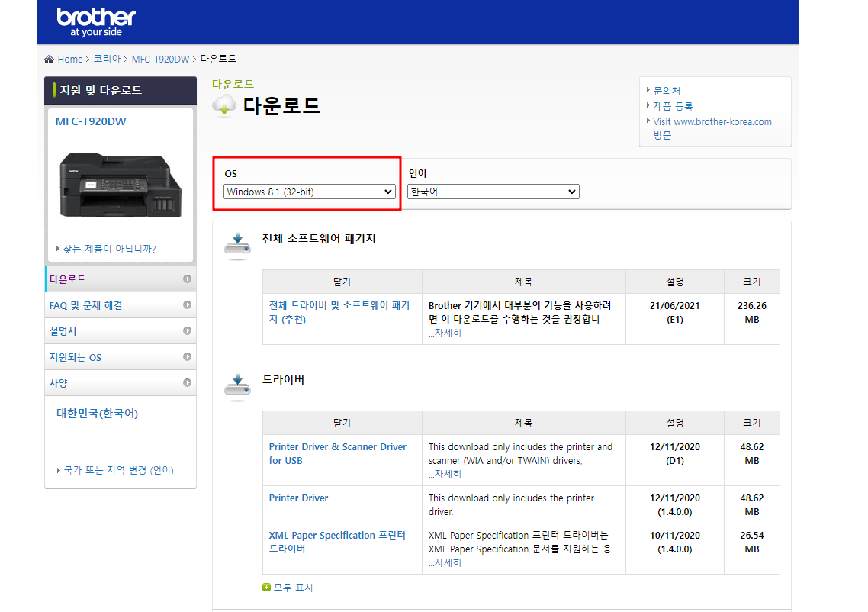Open FAQ 및 문제 해결 in sidebar
The image size is (868, 612).
point(120,305)
